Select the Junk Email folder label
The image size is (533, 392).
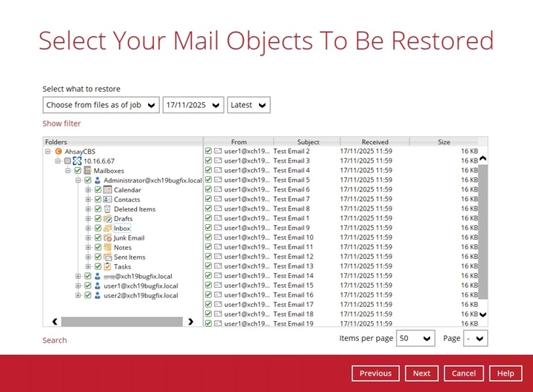click(129, 237)
